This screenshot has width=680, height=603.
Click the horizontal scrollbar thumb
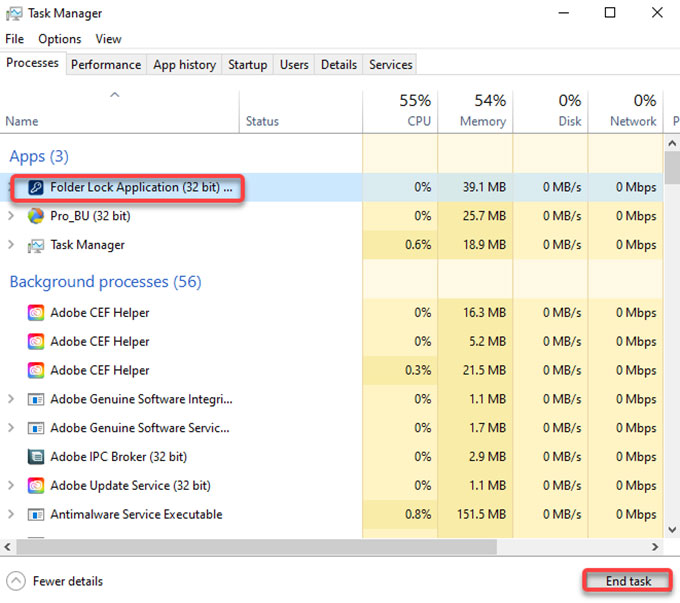(257, 547)
